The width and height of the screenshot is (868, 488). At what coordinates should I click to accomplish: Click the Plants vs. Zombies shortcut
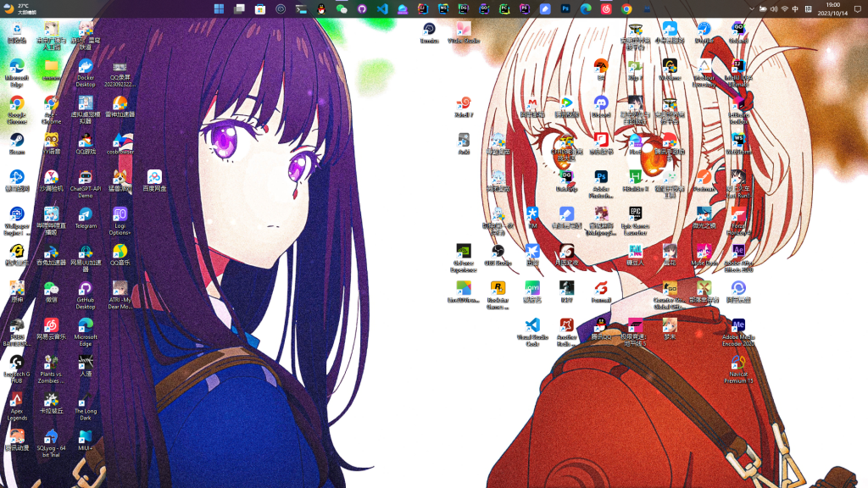pyautogui.click(x=51, y=363)
